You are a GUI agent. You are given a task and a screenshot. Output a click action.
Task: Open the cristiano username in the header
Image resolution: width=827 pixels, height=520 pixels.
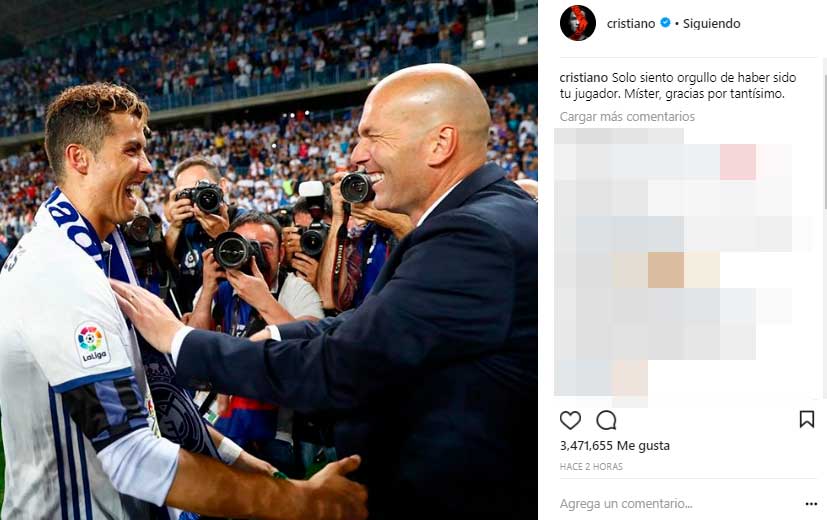[631, 23]
